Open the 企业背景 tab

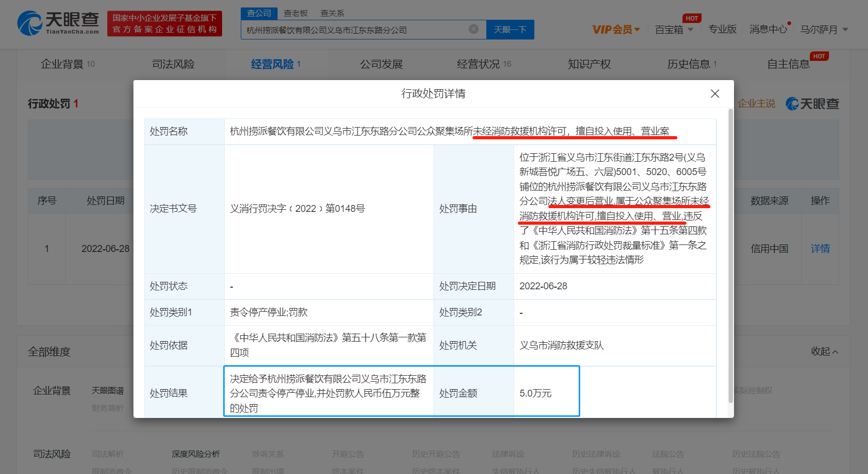pyautogui.click(x=68, y=64)
